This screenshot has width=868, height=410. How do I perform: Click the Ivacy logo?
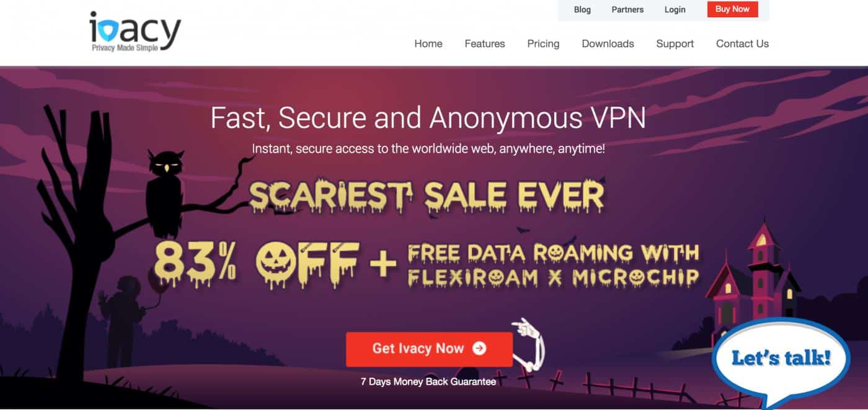(135, 31)
